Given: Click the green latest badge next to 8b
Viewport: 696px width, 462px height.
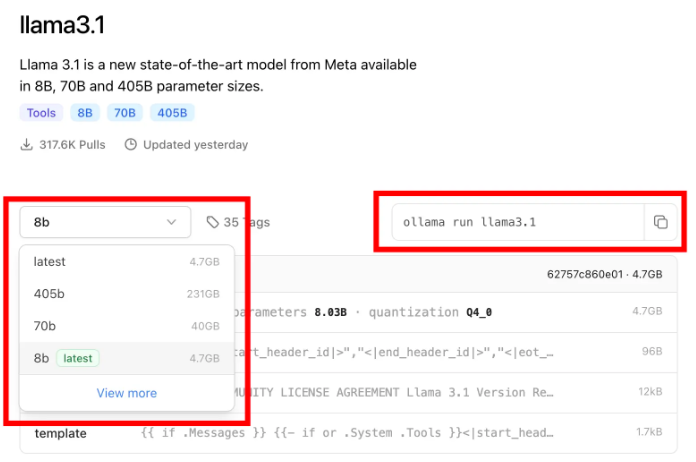Looking at the screenshot, I should 78,358.
